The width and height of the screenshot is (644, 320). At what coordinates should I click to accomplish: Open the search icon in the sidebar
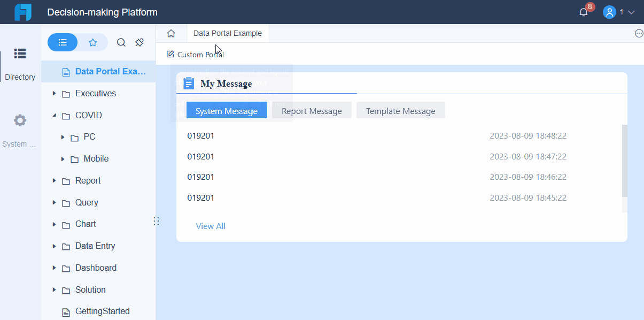point(121,42)
